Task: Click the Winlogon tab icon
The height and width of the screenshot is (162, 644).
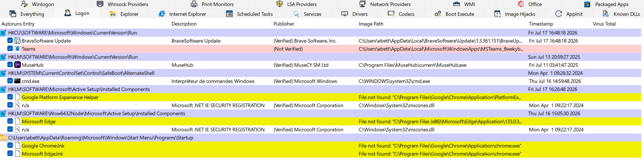Action: [x=24, y=4]
